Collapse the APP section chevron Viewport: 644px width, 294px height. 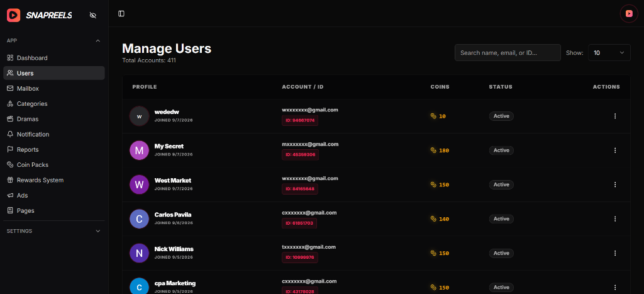97,41
